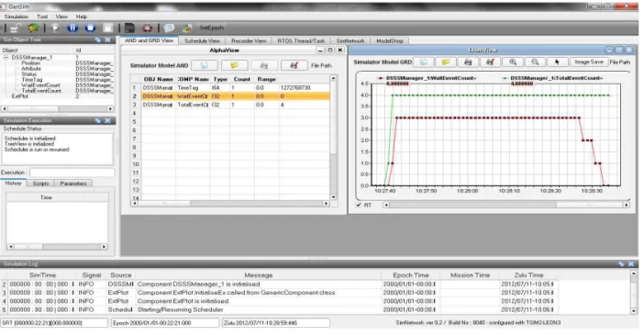This screenshot has width=644, height=336.
Task: Toggle the RT checkbox below the chart
Action: tap(359, 205)
